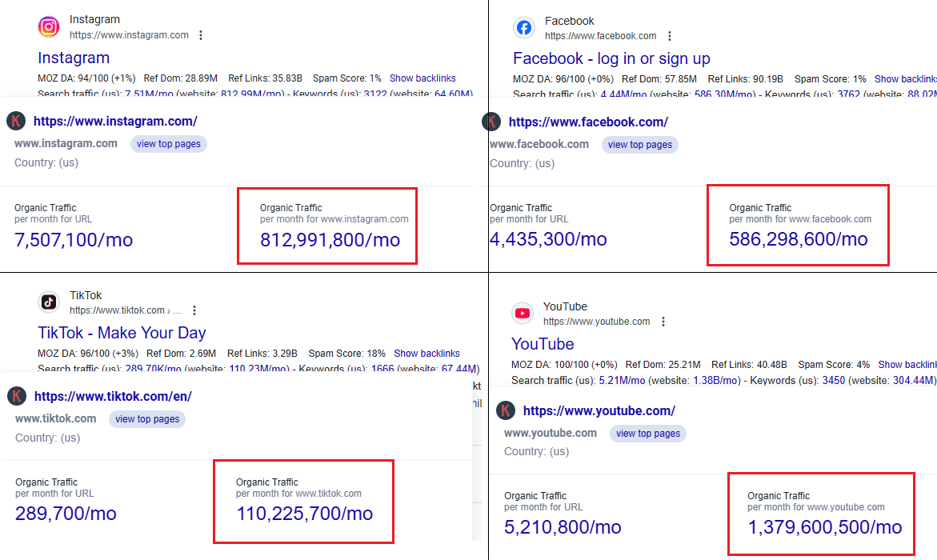Click the 7,507,100/mo URL traffic value
The width and height of the screenshot is (937, 560).
pos(74,240)
